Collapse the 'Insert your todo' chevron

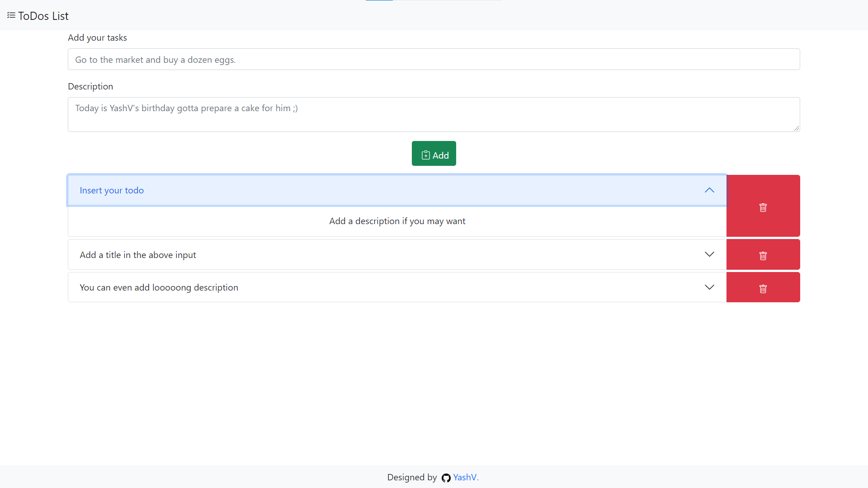click(709, 190)
